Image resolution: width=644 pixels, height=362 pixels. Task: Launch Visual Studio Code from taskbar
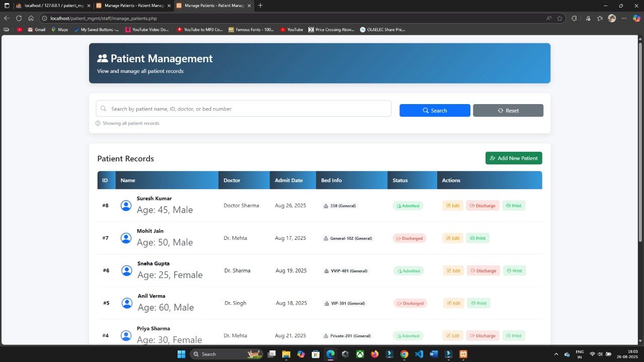419,354
